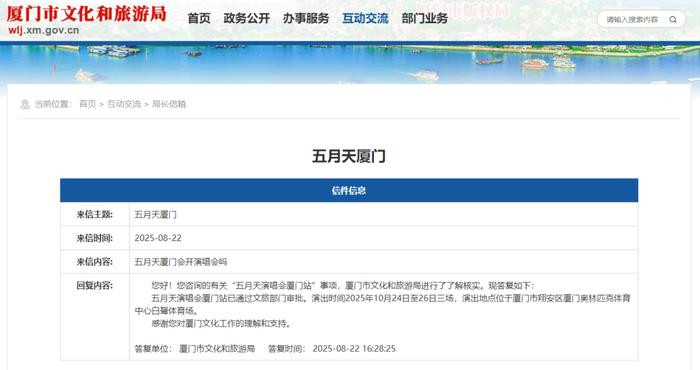Click the harbor banner image

[350, 62]
